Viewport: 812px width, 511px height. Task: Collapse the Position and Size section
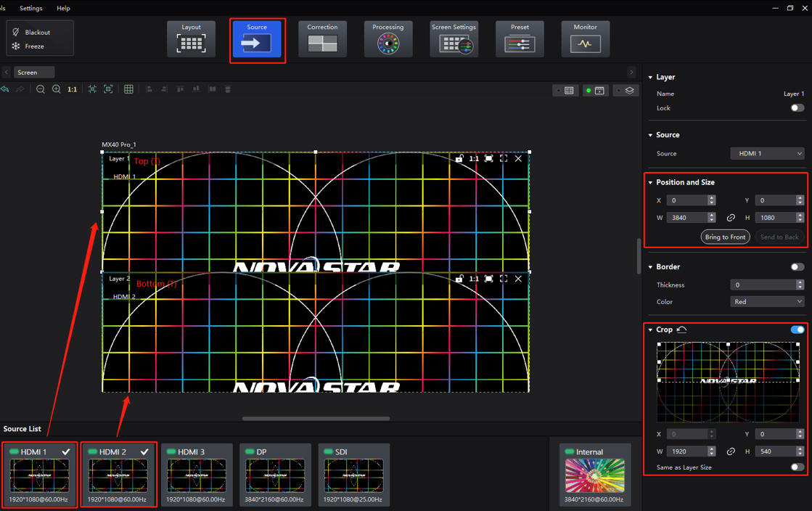[650, 182]
